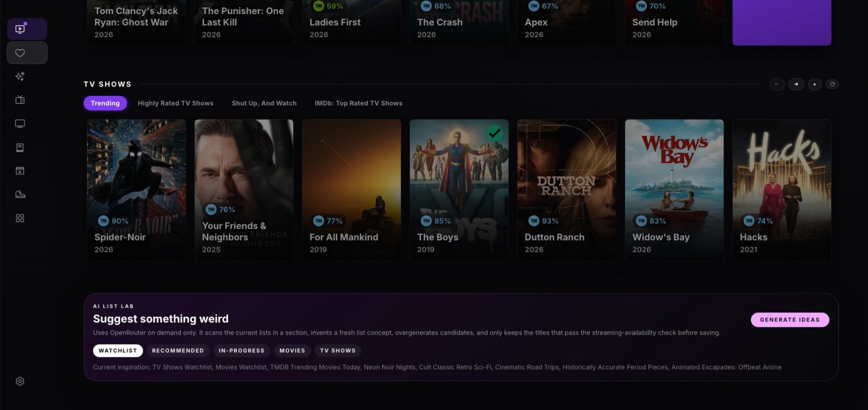This screenshot has width=868, height=410.
Task: Click the clapperboard video icon in sidebar
Action: point(20,171)
